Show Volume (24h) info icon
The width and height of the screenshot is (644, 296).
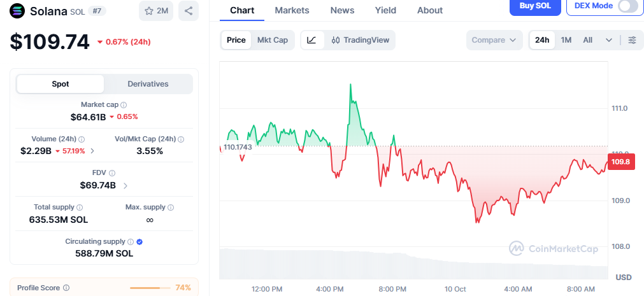coord(82,139)
